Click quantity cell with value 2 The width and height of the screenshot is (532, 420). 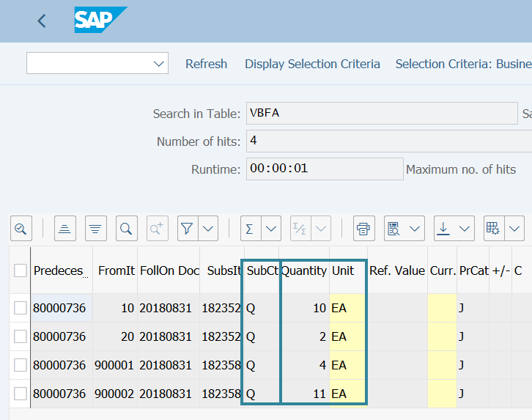pos(305,336)
